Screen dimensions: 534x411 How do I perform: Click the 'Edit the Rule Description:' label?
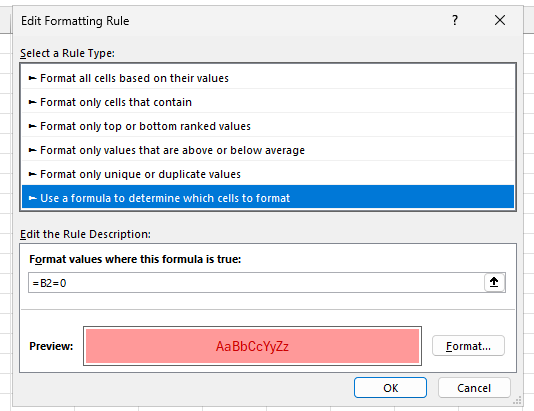[85, 234]
